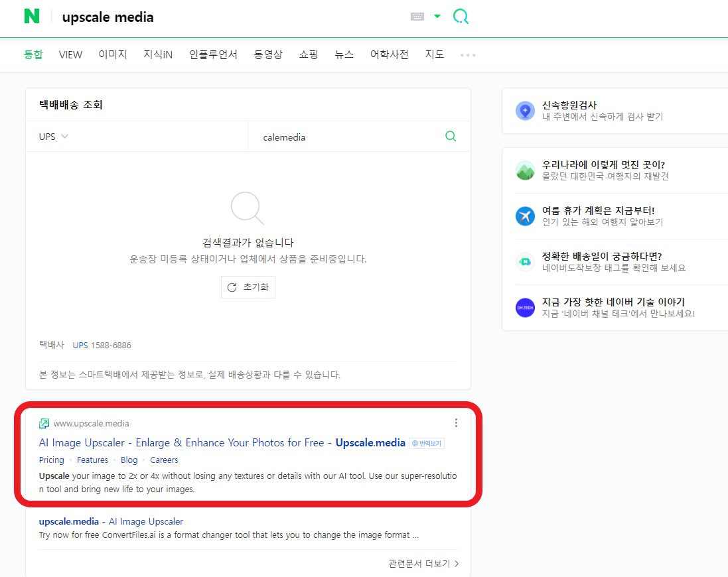The image size is (728, 577).
Task: Open 여름 휴가 계획은 지금부터! link
Action: (x=598, y=211)
